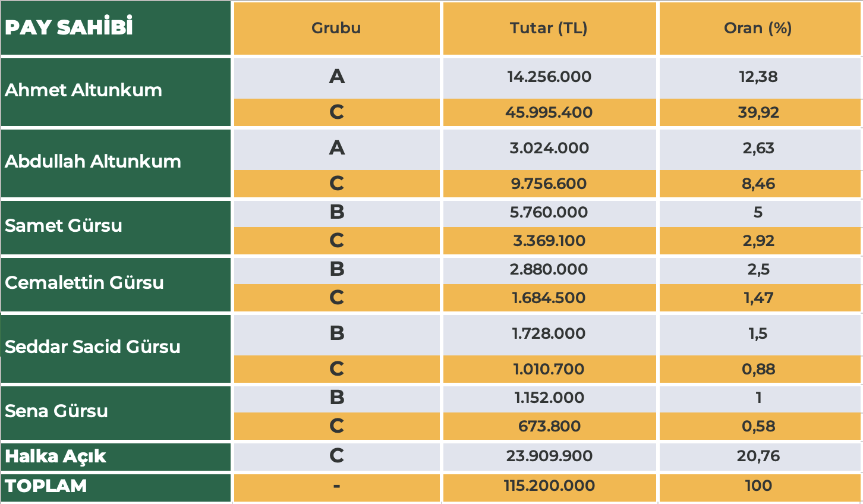The height and width of the screenshot is (504, 863).
Task: Click the 45.995.400 amount cell
Action: [549, 112]
